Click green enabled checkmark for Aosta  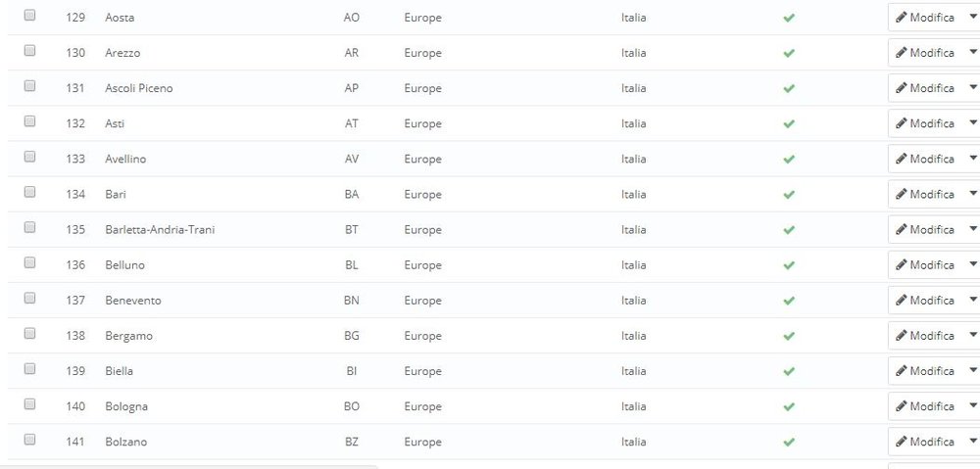pos(788,18)
